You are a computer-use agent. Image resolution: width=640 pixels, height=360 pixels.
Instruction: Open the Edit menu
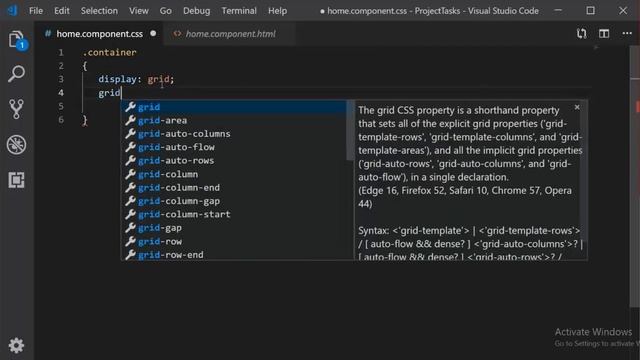[x=62, y=11]
